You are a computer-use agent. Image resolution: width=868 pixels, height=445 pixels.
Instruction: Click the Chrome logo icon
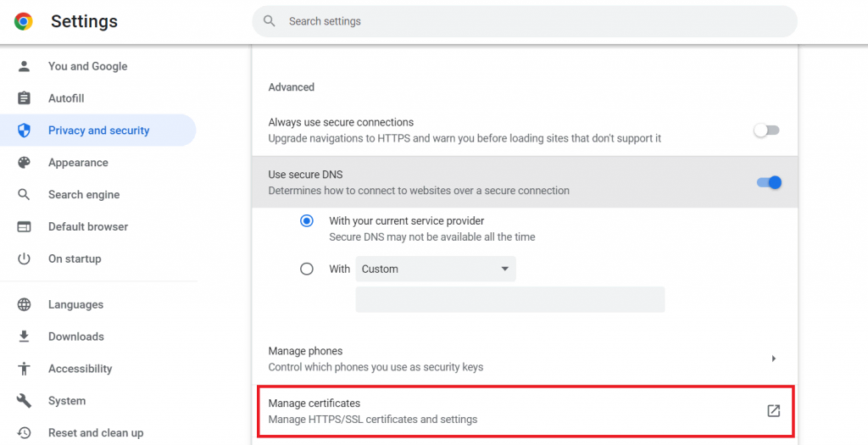tap(24, 22)
